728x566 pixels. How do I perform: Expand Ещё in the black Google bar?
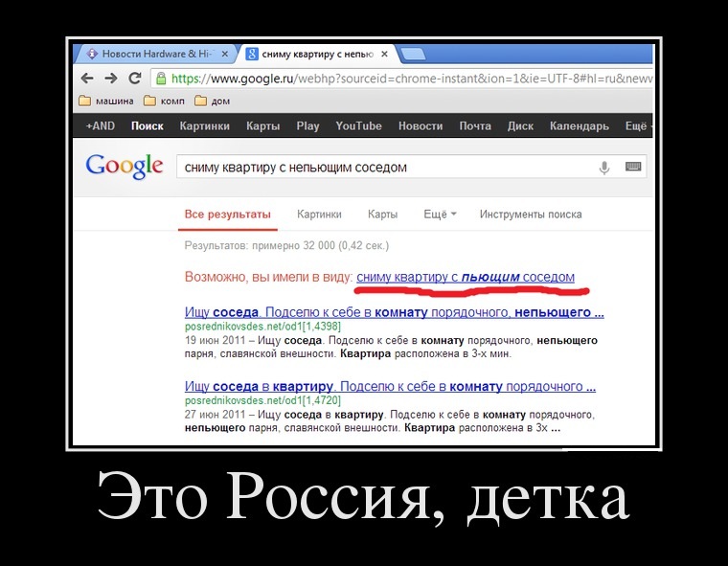click(x=636, y=125)
